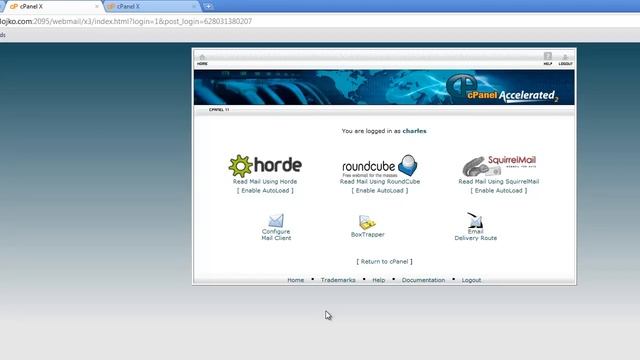This screenshot has width=640, height=360.
Task: Click the CPANEL 11 breadcrumb label
Action: tap(219, 110)
